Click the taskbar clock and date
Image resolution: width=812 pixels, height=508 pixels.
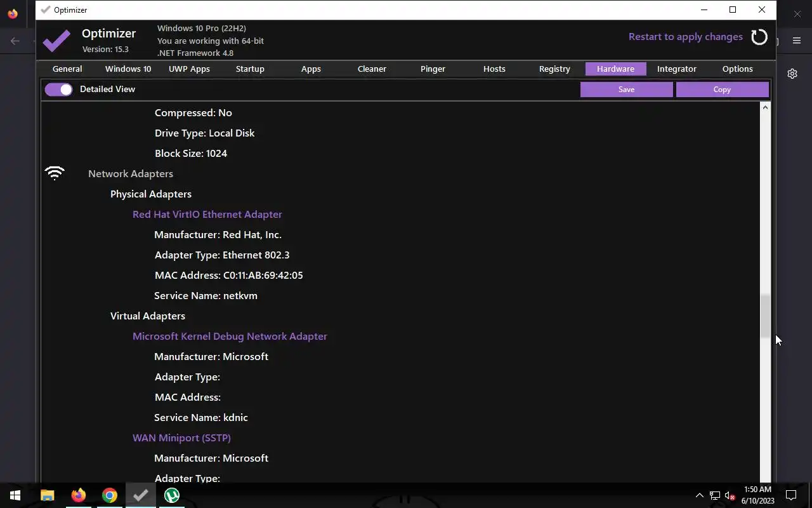pyautogui.click(x=757, y=495)
